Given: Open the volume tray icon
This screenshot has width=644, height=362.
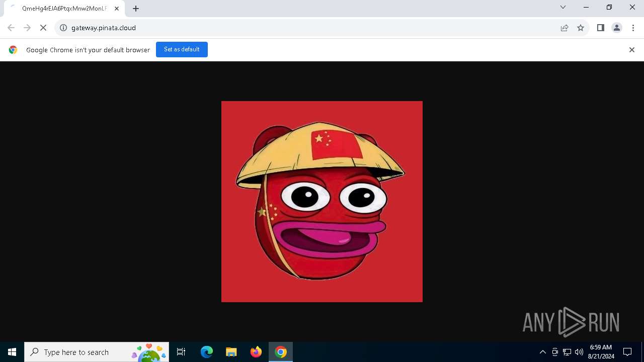Looking at the screenshot, I should [x=579, y=352].
